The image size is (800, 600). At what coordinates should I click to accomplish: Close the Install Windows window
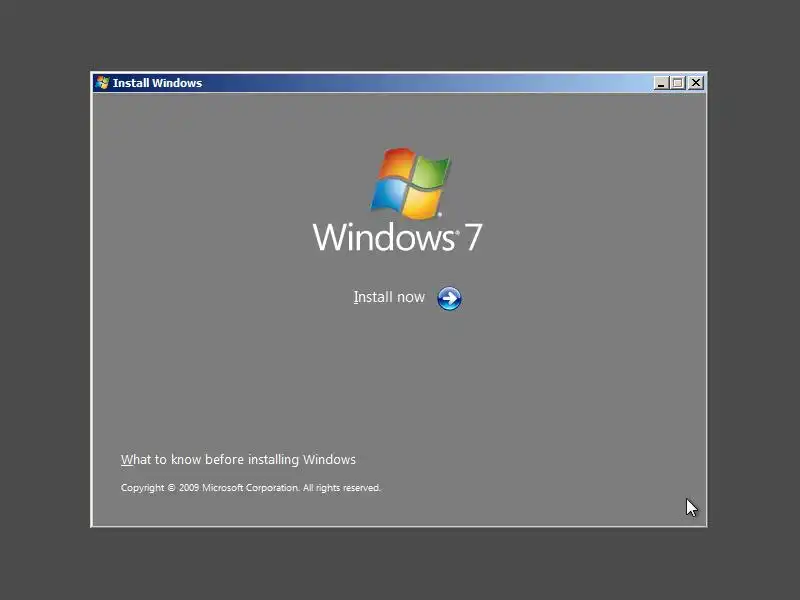tap(696, 83)
